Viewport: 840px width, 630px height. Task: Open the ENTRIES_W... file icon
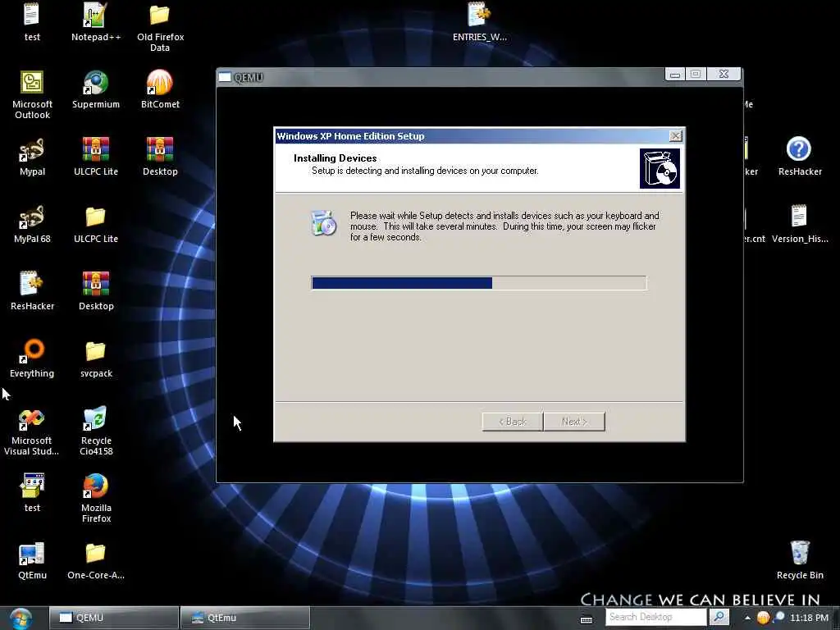pyautogui.click(x=479, y=15)
